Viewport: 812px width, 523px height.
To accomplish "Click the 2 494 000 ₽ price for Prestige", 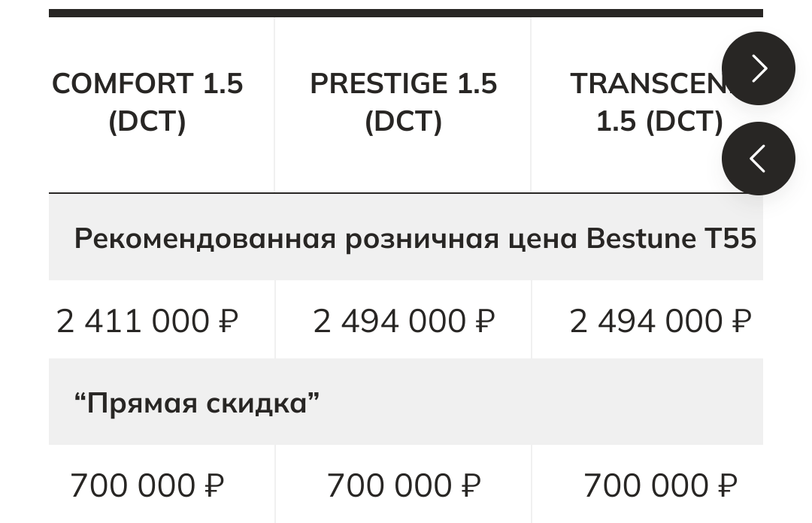I will tap(404, 321).
